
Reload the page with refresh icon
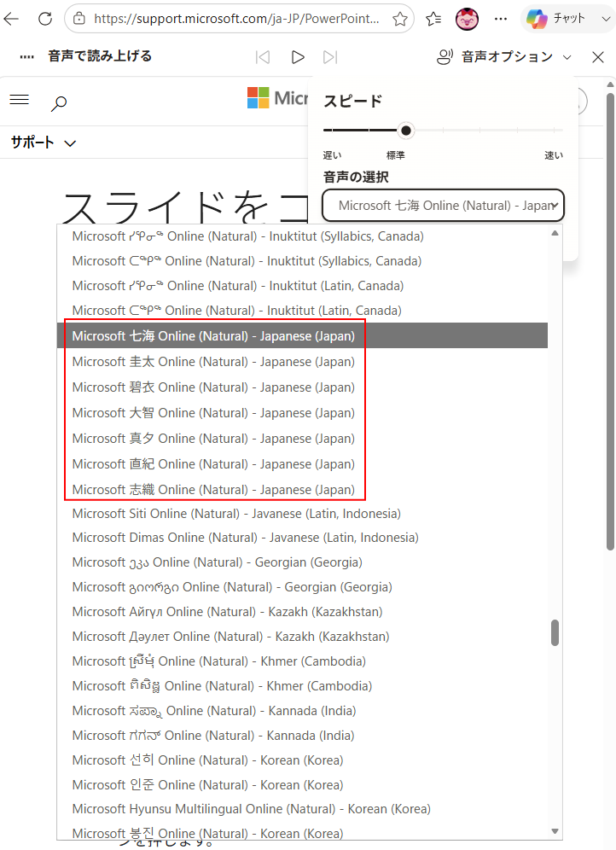(x=45, y=19)
